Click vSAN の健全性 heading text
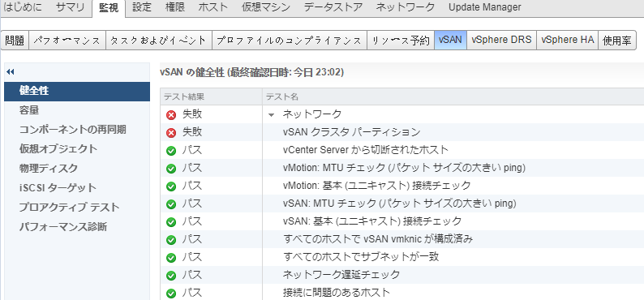 pos(251,73)
